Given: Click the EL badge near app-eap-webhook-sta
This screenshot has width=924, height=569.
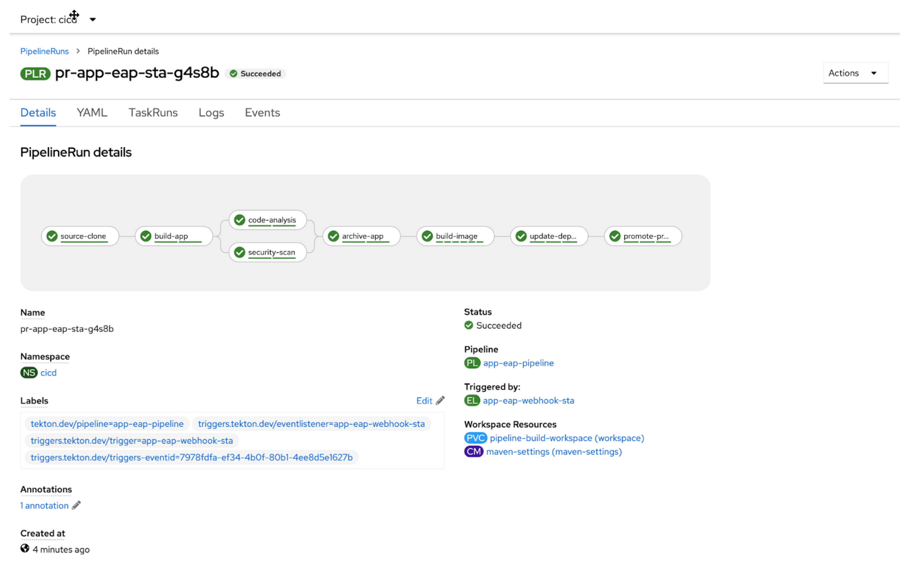Looking at the screenshot, I should coord(472,400).
